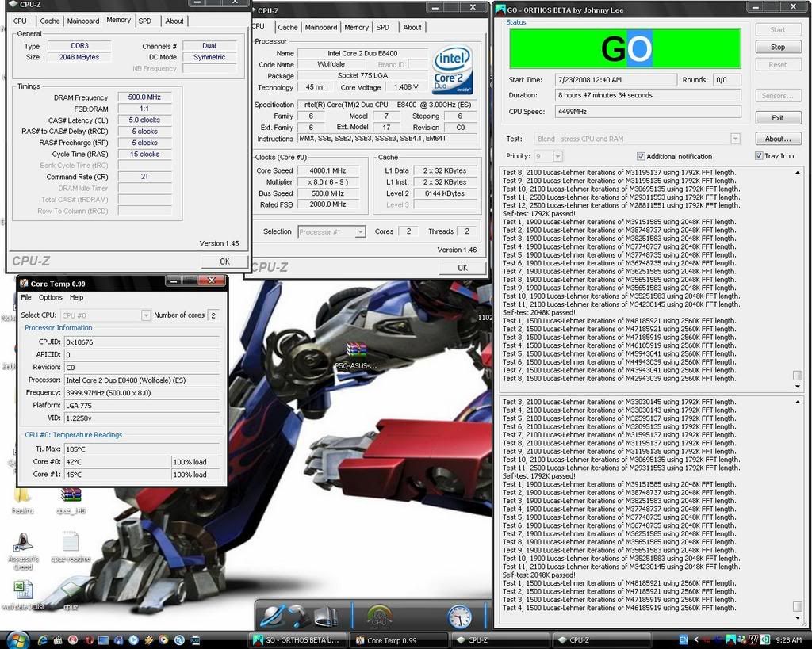The width and height of the screenshot is (812, 649).
Task: Click the taskbar clock showing 9:28 AM
Action: tap(788, 640)
